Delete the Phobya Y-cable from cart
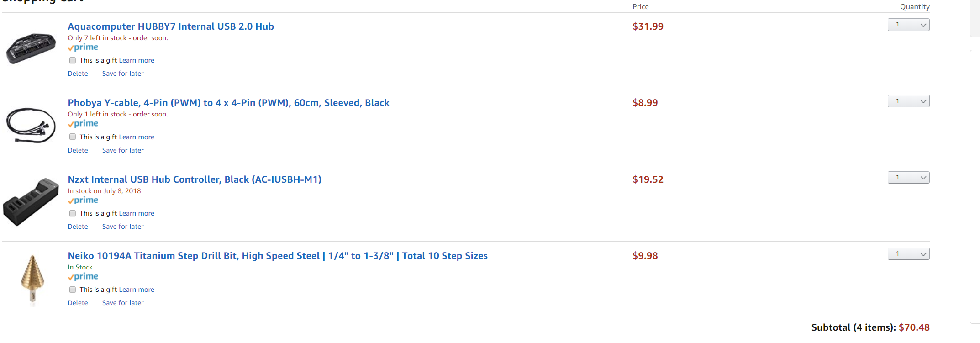Screen dimensions: 980x343 coord(78,150)
